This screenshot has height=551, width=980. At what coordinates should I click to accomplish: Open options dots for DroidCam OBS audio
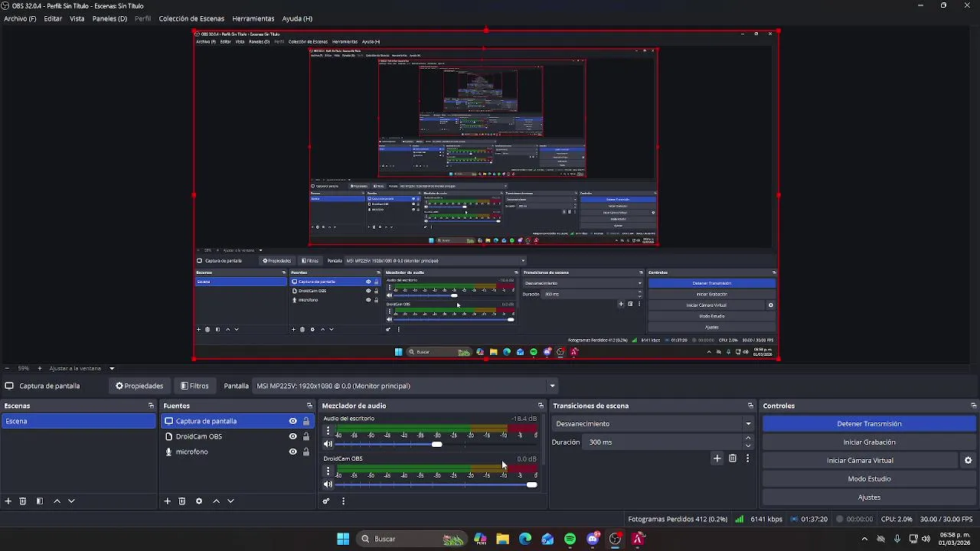coord(328,471)
